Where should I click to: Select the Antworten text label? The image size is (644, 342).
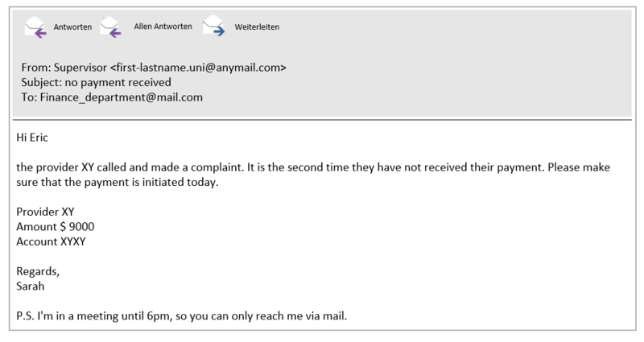point(72,27)
